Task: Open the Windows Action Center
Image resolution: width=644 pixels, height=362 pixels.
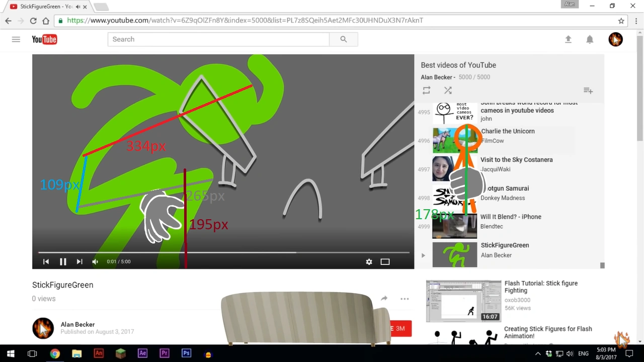Action: point(629,353)
